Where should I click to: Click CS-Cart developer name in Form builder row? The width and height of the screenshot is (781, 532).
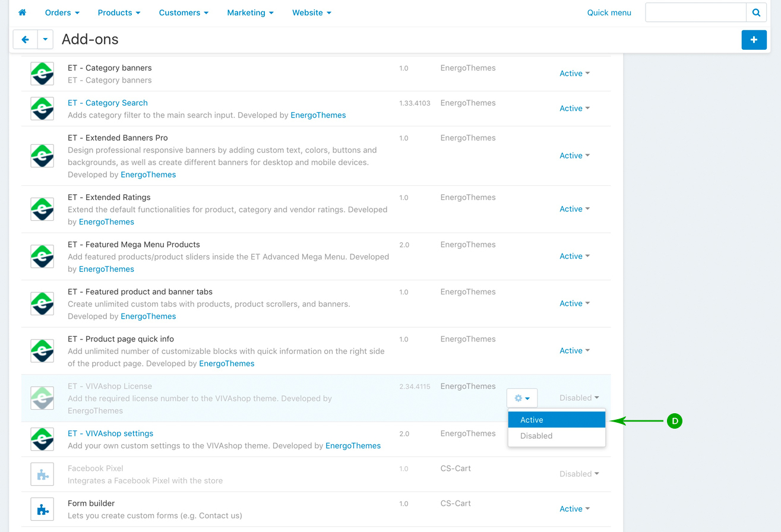point(456,503)
